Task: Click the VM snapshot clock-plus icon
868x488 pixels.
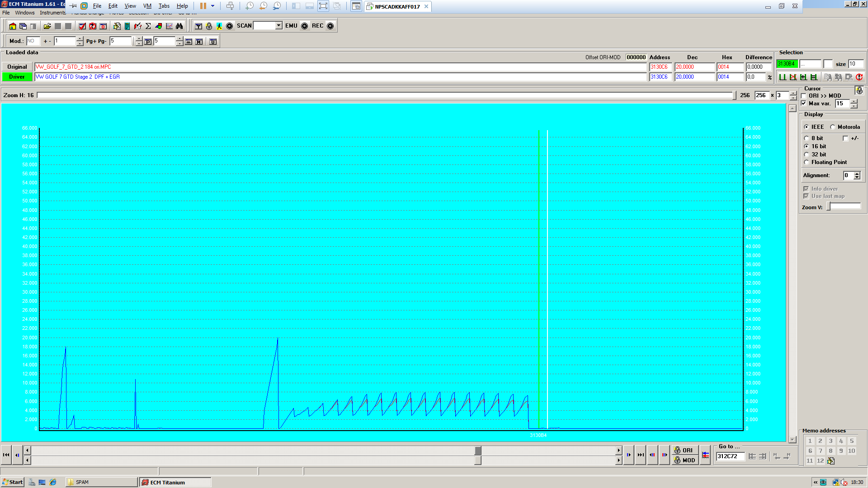Action: tap(250, 6)
